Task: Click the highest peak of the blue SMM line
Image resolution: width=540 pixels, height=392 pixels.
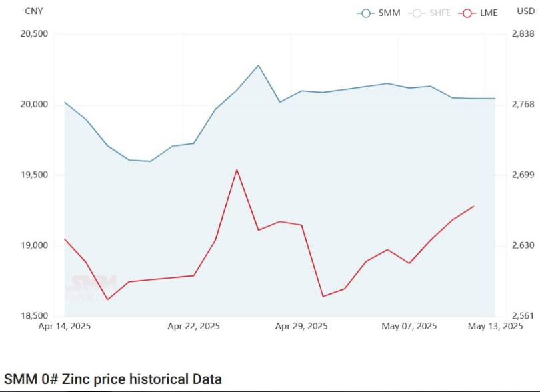Action: [258, 65]
